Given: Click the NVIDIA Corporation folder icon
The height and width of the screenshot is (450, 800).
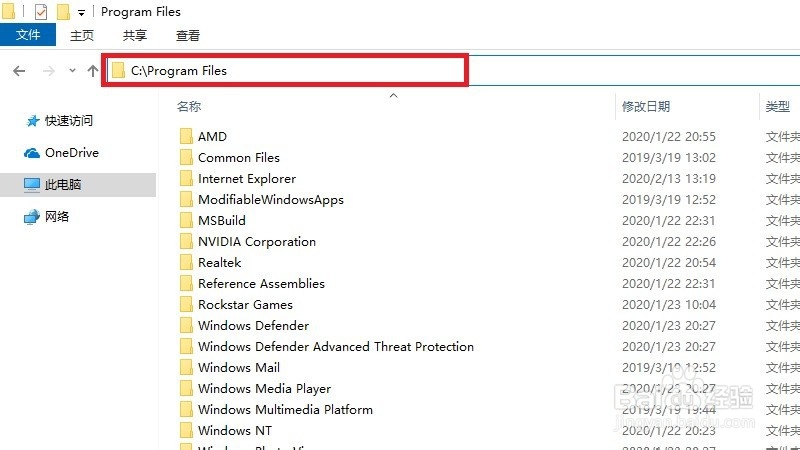Looking at the screenshot, I should click(x=186, y=241).
